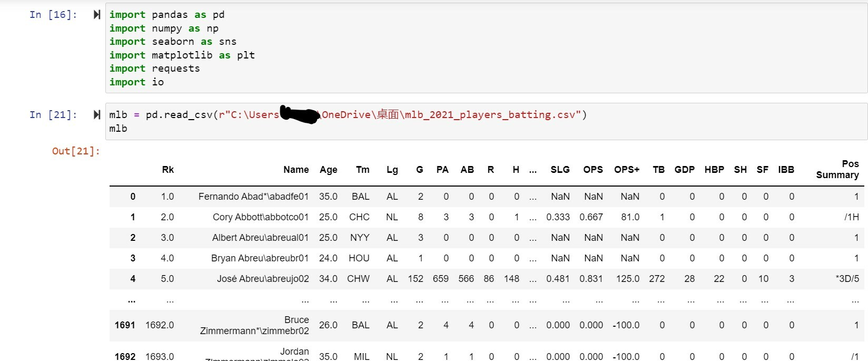Click the Name column header

(x=296, y=170)
